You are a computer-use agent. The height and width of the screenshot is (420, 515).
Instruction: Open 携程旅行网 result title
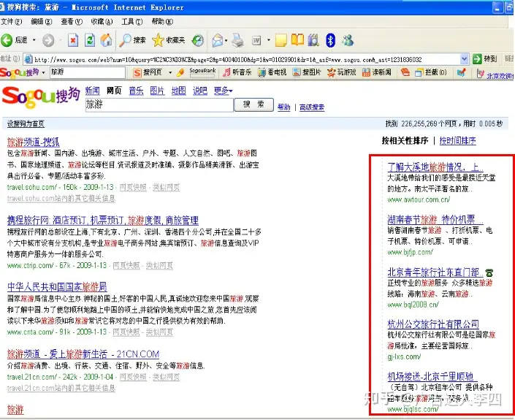click(103, 221)
